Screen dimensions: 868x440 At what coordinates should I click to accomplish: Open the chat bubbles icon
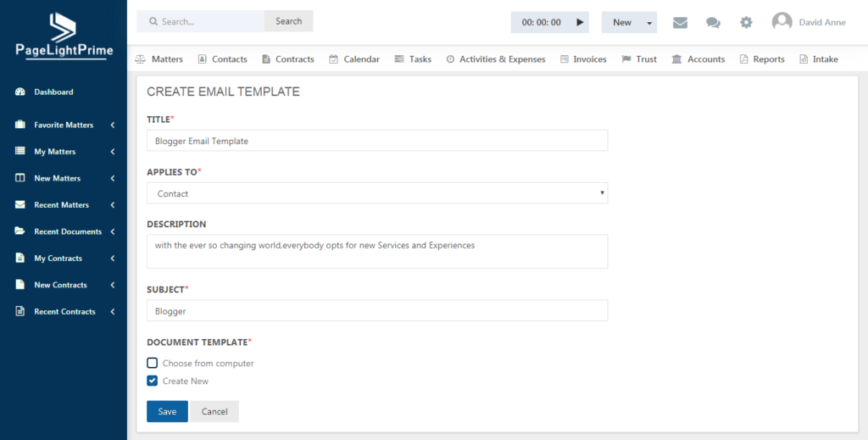tap(713, 23)
